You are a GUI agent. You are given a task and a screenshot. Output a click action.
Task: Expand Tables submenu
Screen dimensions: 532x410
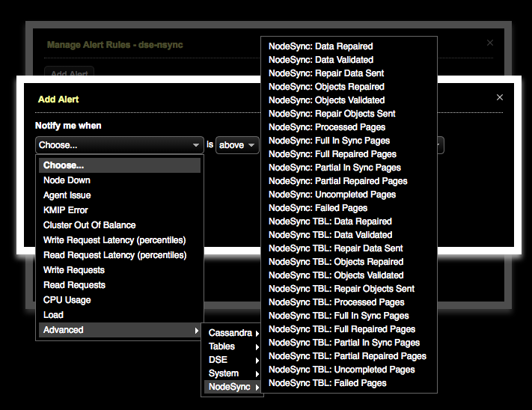coord(233,346)
